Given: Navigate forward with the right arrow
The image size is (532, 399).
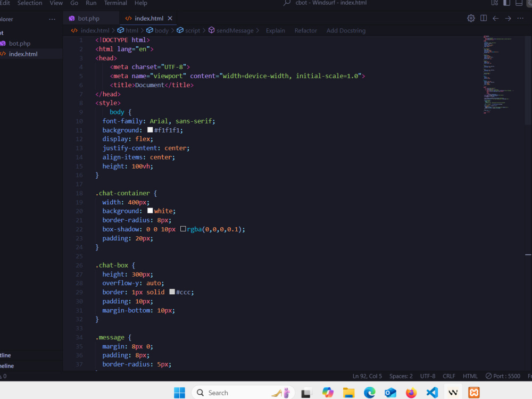Looking at the screenshot, I should tap(508, 18).
